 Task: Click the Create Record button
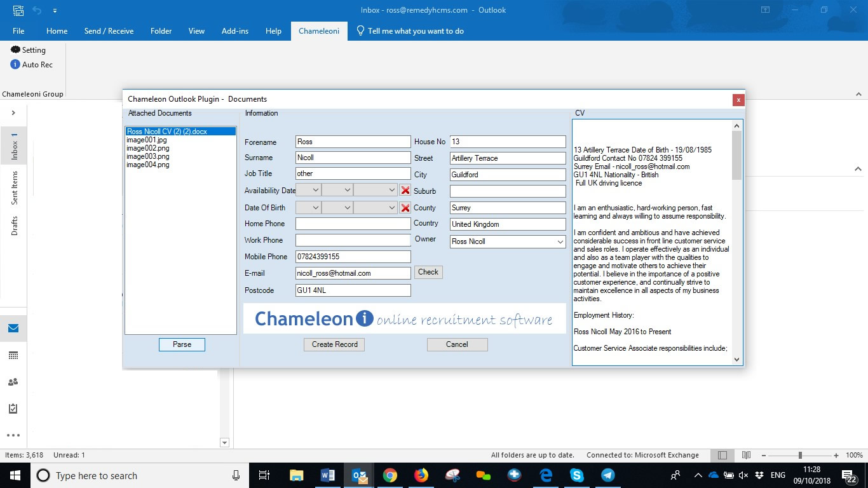334,344
